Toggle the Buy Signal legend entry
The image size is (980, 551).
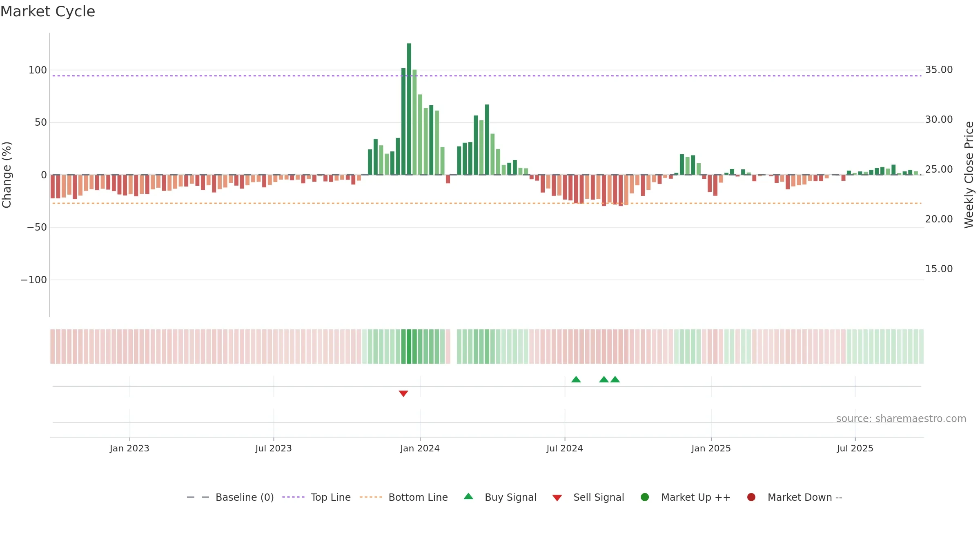pyautogui.click(x=500, y=497)
